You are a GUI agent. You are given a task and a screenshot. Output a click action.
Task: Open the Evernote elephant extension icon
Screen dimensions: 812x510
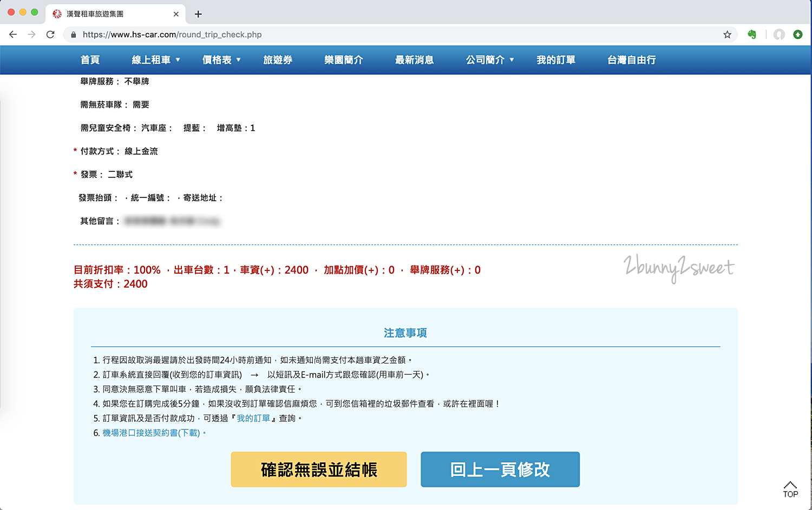[x=752, y=35]
